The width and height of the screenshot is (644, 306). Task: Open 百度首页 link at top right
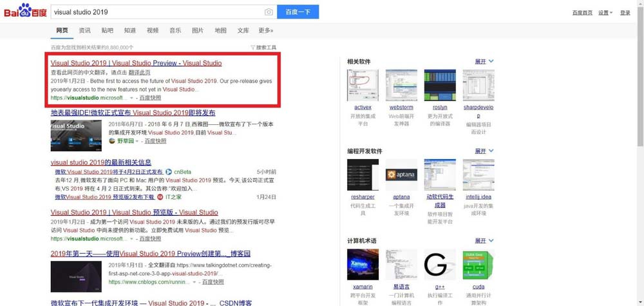point(582,13)
